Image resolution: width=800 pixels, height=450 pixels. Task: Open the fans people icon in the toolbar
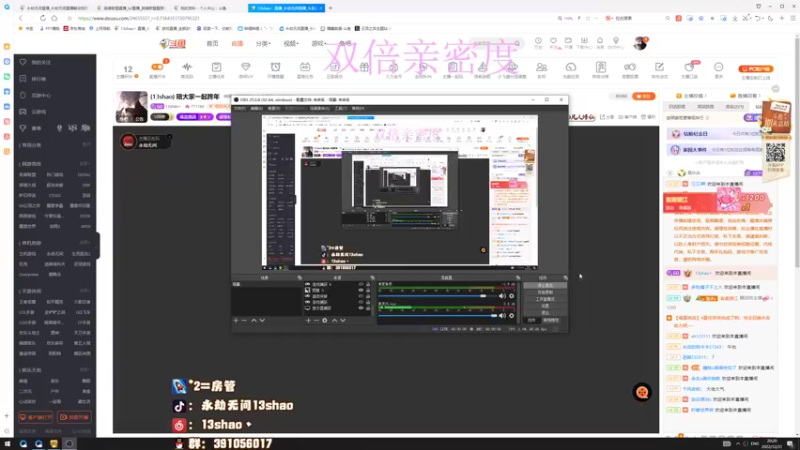pyautogui.click(x=541, y=67)
